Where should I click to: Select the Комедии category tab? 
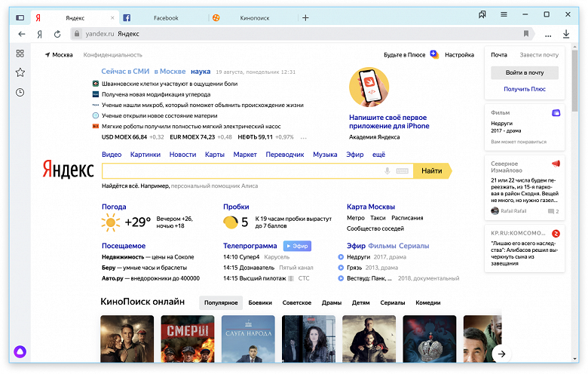point(428,302)
